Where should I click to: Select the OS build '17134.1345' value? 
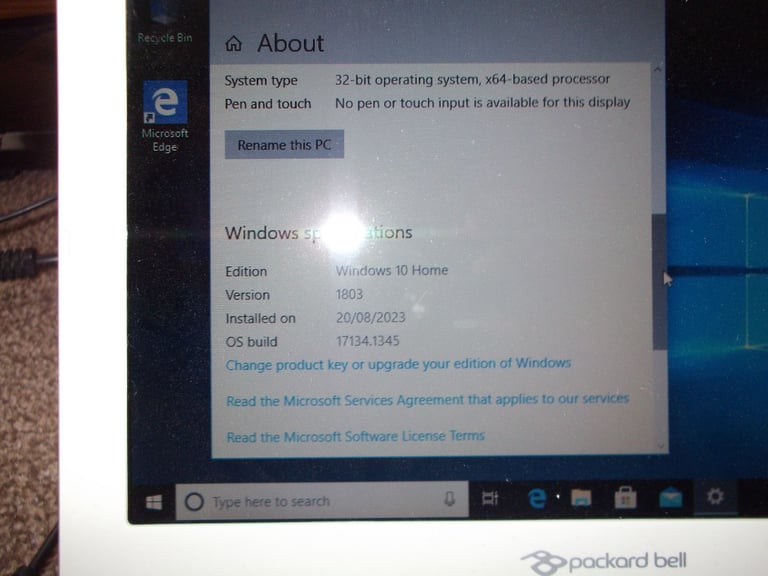(x=368, y=341)
